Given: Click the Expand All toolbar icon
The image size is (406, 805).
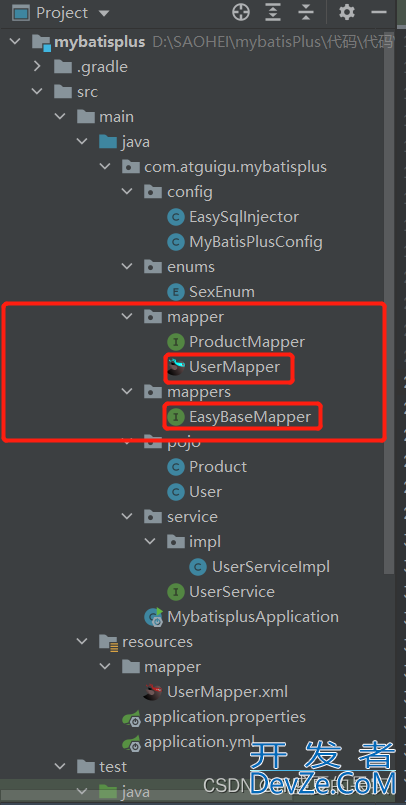Looking at the screenshot, I should click(x=273, y=12).
